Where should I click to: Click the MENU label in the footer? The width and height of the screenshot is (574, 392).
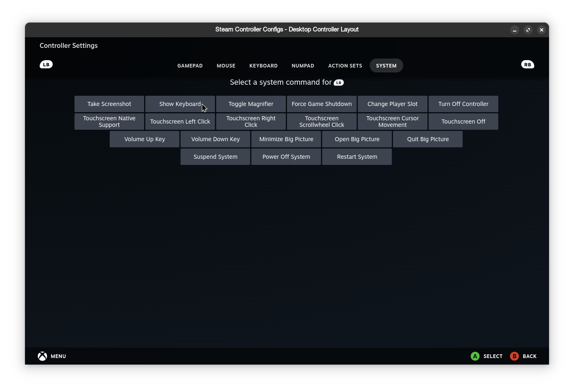click(x=59, y=356)
